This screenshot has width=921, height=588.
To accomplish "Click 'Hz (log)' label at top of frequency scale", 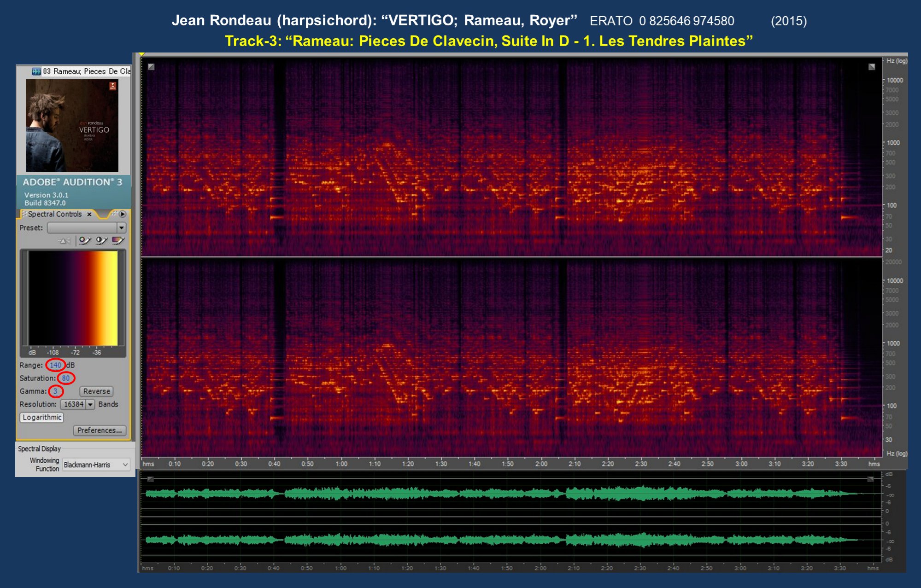I will tap(897, 61).
